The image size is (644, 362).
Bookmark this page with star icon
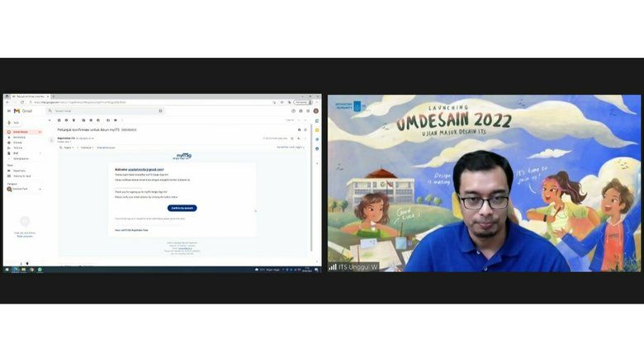[282, 102]
